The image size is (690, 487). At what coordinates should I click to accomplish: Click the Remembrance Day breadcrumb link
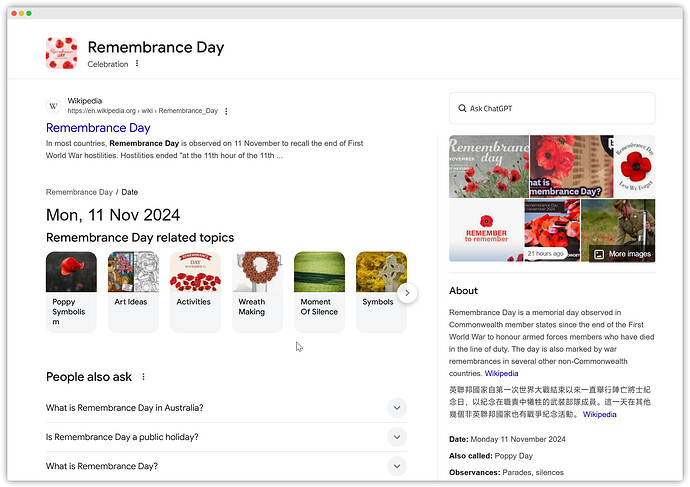(79, 192)
